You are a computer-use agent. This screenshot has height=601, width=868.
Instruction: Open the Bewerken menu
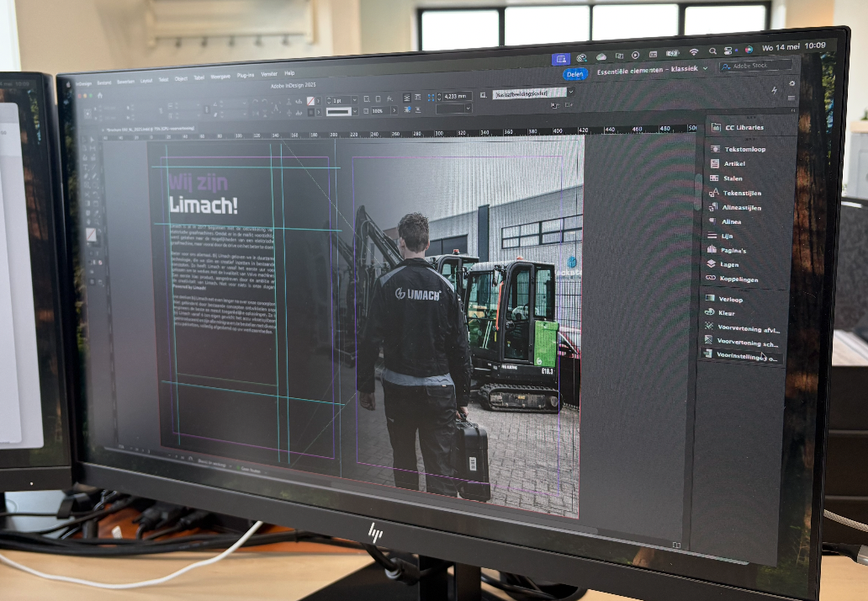click(x=125, y=82)
